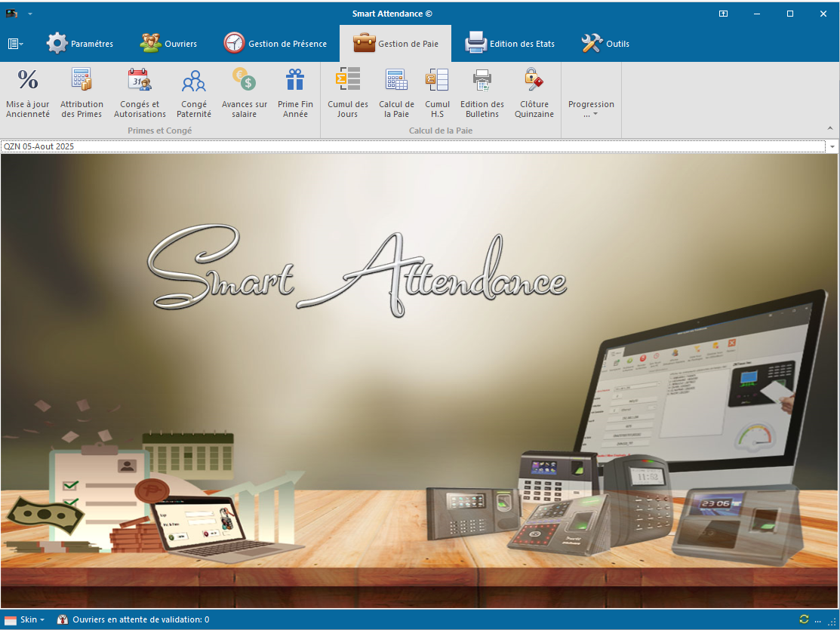Viewport: 840px width, 630px height.
Task: Switch to the Gestion de Présence tab
Action: tap(275, 44)
